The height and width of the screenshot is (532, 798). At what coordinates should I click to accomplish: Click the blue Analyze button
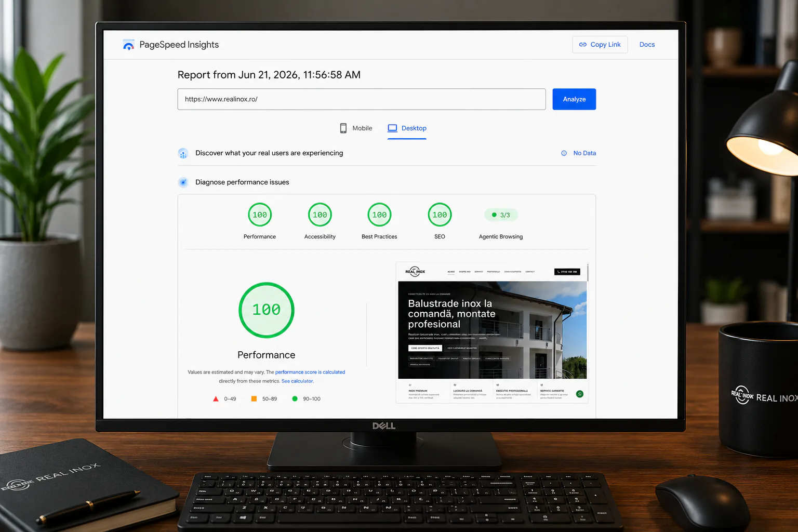click(574, 99)
